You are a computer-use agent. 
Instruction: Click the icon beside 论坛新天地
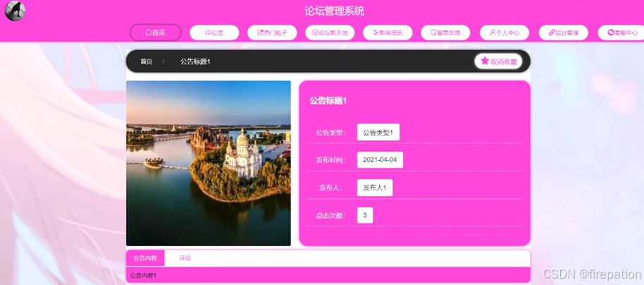[315, 32]
